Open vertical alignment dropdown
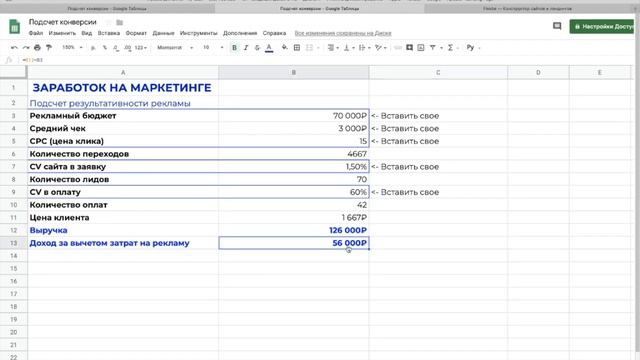 (349, 48)
